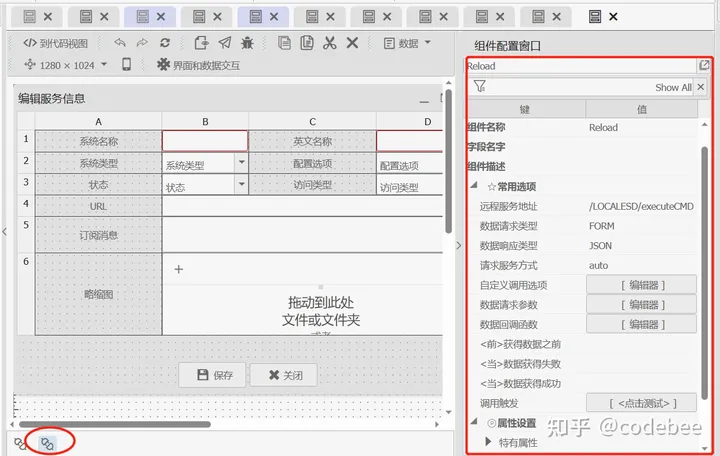Click the 系统名称 input field
This screenshot has width=720, height=456.
point(205,141)
